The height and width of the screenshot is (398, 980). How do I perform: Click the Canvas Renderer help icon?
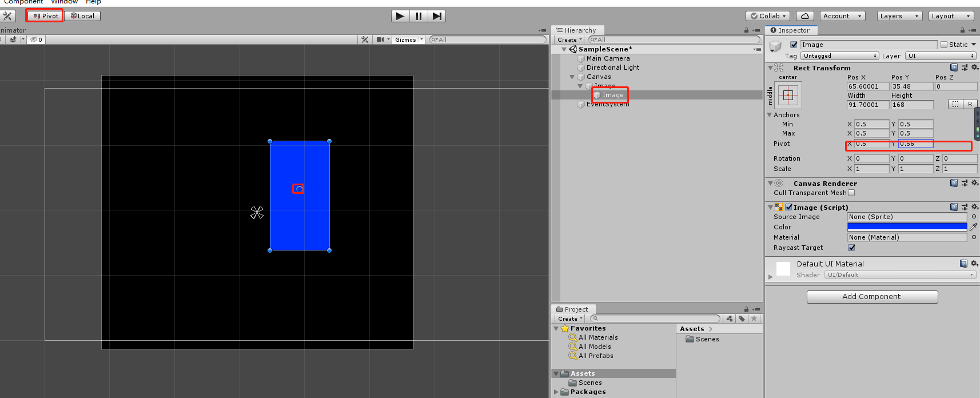(x=954, y=183)
